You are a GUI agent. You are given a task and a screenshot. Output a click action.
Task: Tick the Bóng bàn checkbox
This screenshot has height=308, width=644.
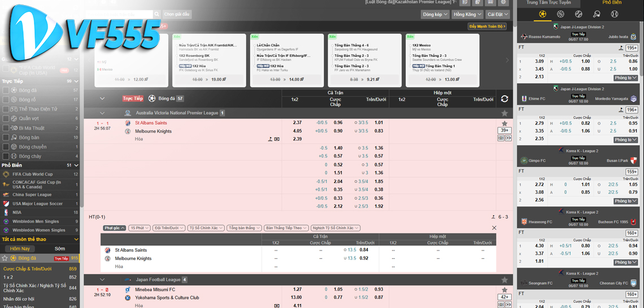coord(6,138)
